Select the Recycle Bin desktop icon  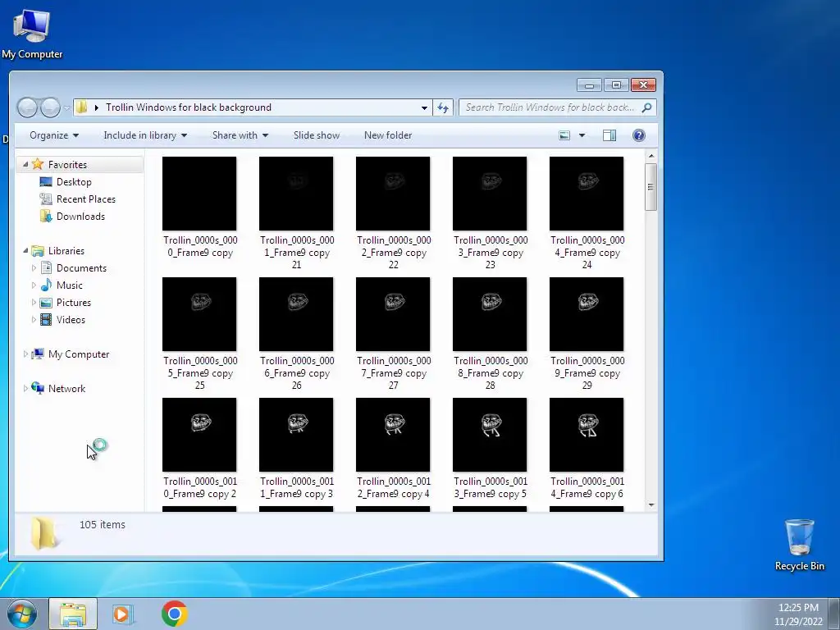click(x=799, y=545)
